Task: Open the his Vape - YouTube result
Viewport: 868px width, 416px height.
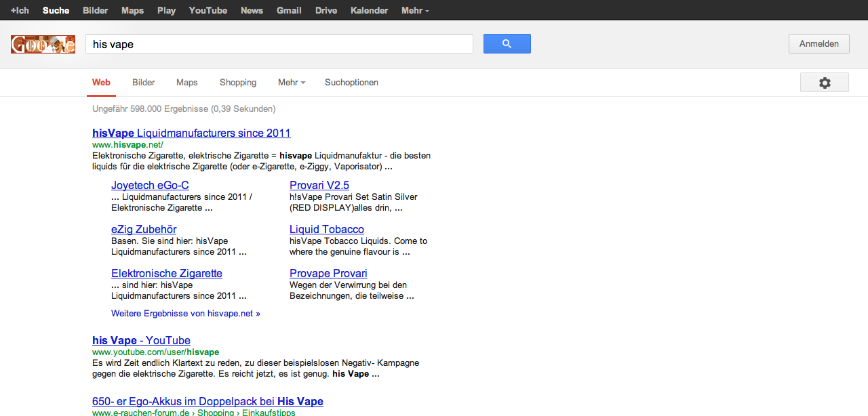Action: click(x=141, y=340)
